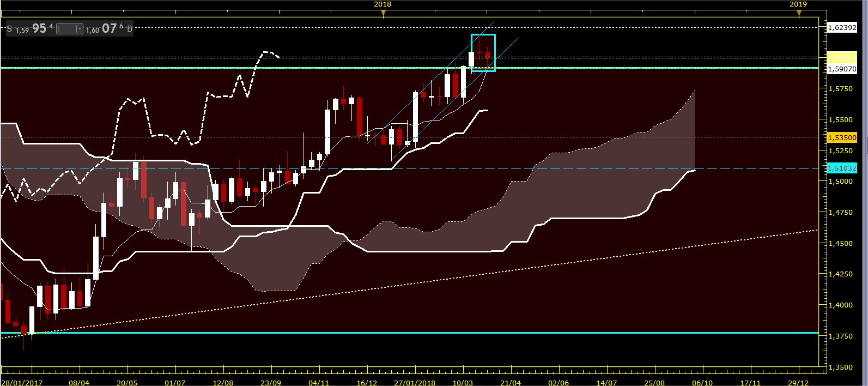Click the 1,62392 price level label
The width and height of the screenshot is (868, 386).
click(842, 27)
